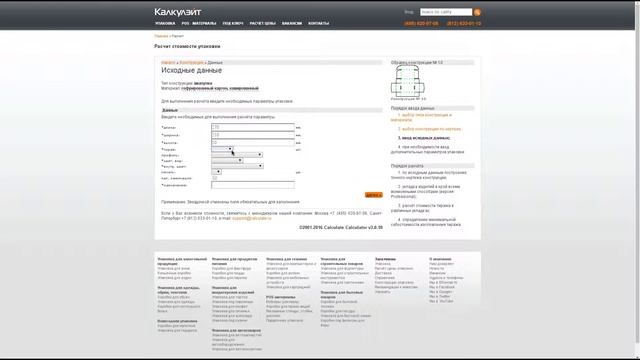Go to the first breadcrumb link in the form

[168, 62]
